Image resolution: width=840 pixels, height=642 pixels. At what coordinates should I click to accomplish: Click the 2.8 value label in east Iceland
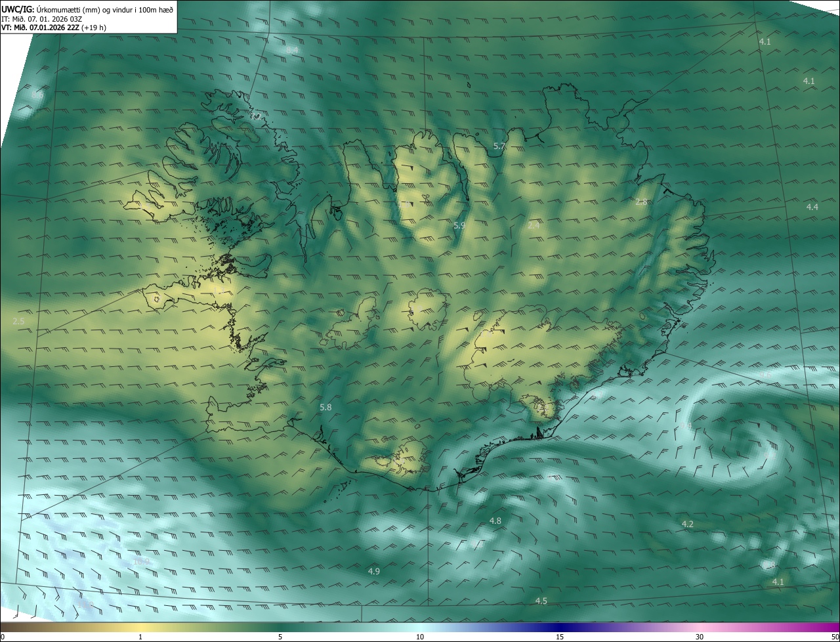pyautogui.click(x=641, y=202)
